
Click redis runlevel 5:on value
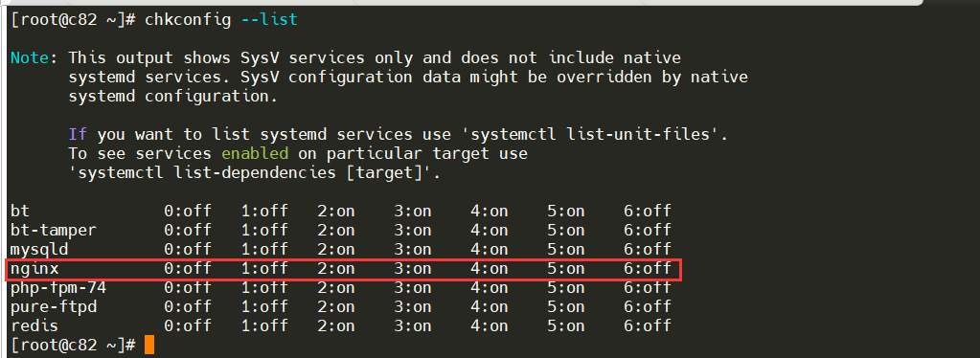click(x=565, y=325)
